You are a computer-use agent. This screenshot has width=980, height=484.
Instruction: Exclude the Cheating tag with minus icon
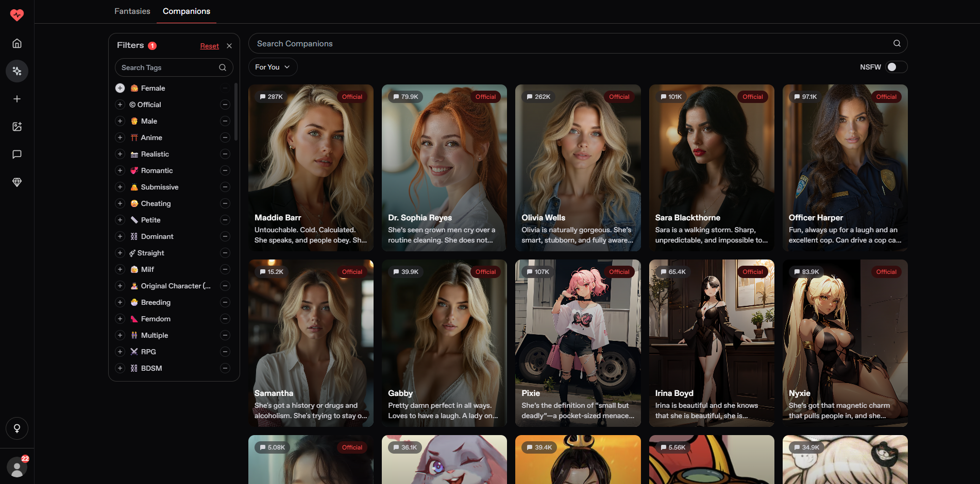225,203
